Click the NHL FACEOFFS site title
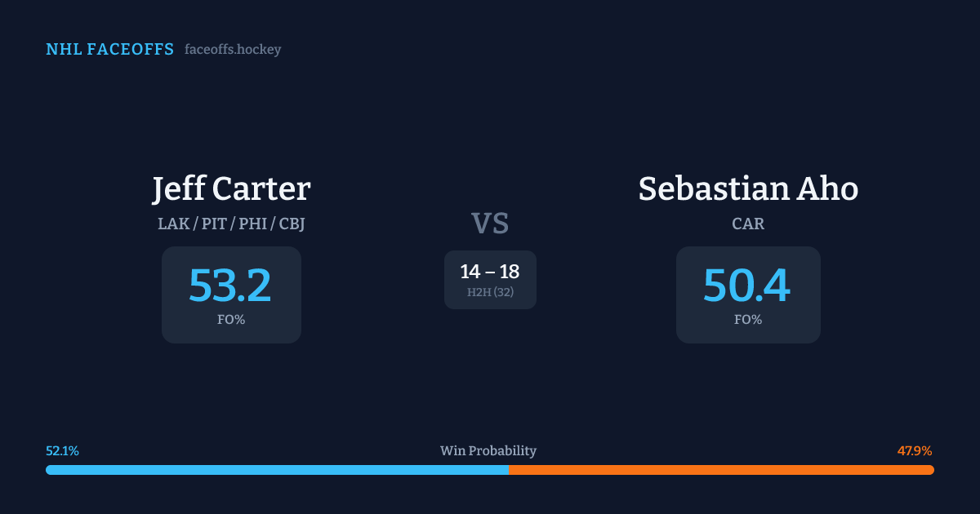The width and height of the screenshot is (980, 514). [109, 50]
